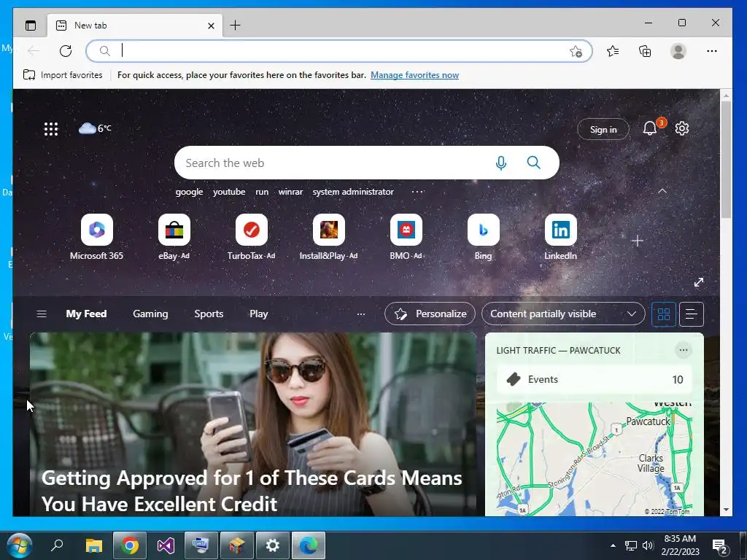Close the New tab tab
The height and width of the screenshot is (560, 747).
tap(211, 26)
